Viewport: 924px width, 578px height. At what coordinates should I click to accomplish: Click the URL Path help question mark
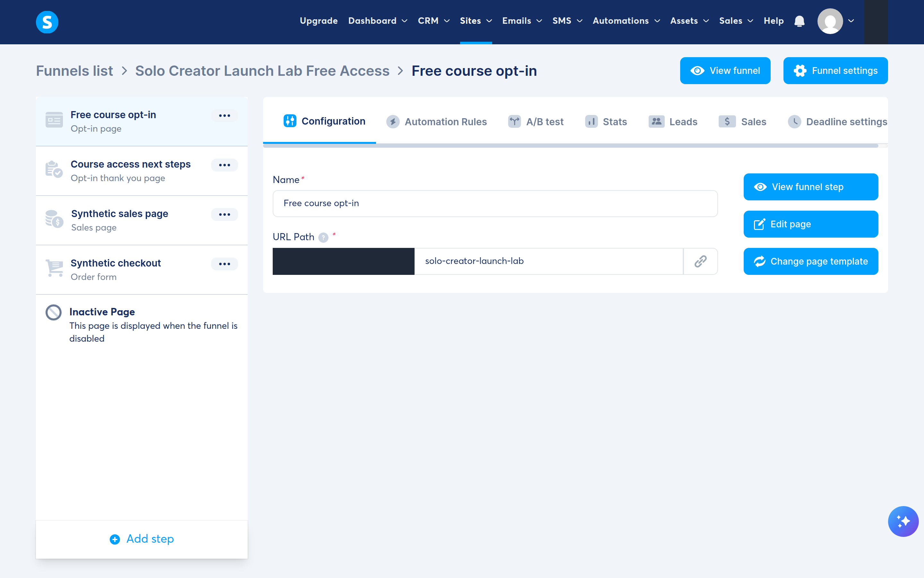pyautogui.click(x=323, y=238)
